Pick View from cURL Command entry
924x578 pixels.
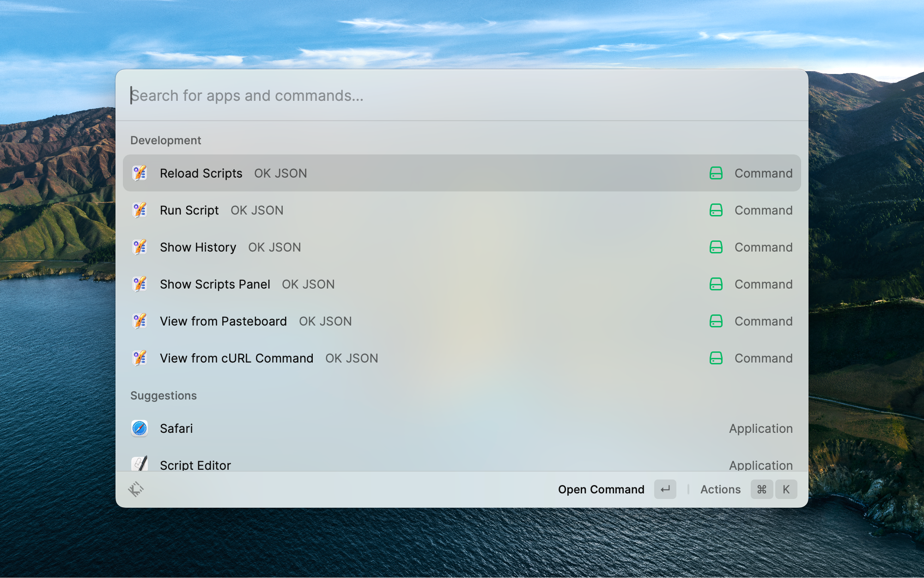237,358
